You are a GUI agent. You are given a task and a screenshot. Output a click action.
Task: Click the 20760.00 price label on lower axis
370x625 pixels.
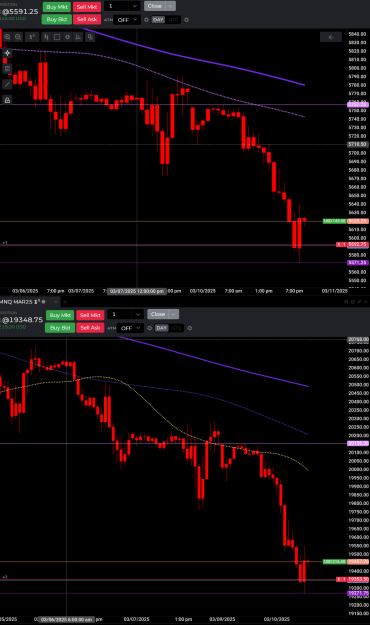point(358,340)
